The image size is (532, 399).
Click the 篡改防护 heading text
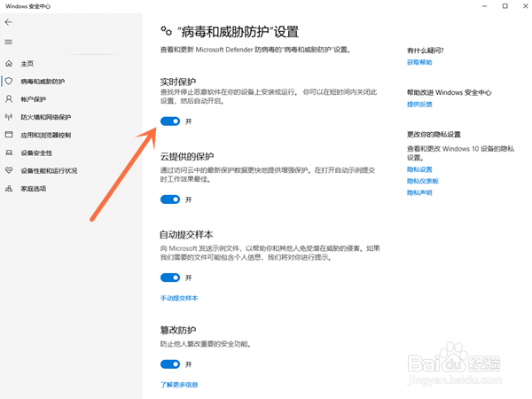[x=178, y=330]
